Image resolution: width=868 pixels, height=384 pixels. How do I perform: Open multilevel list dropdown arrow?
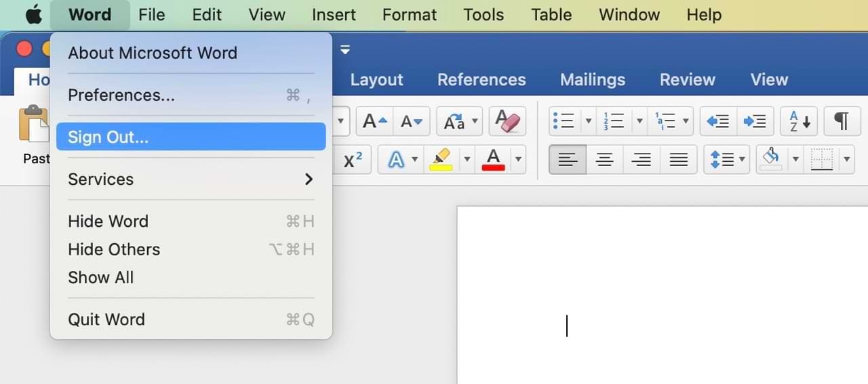(686, 122)
